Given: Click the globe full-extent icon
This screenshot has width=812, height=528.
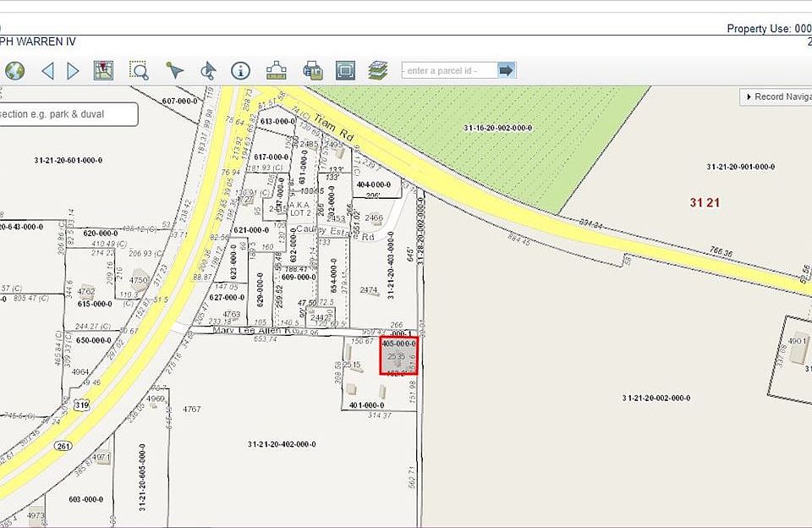Looking at the screenshot, I should tap(14, 70).
